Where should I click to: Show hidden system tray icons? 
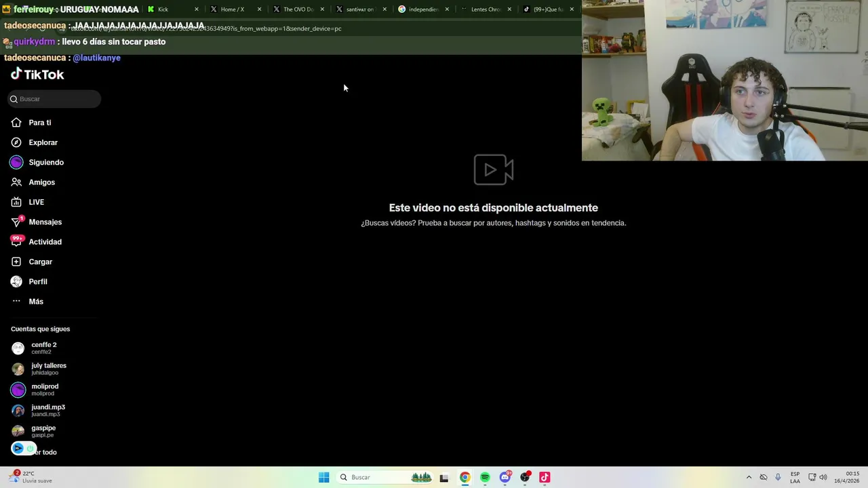pyautogui.click(x=749, y=477)
